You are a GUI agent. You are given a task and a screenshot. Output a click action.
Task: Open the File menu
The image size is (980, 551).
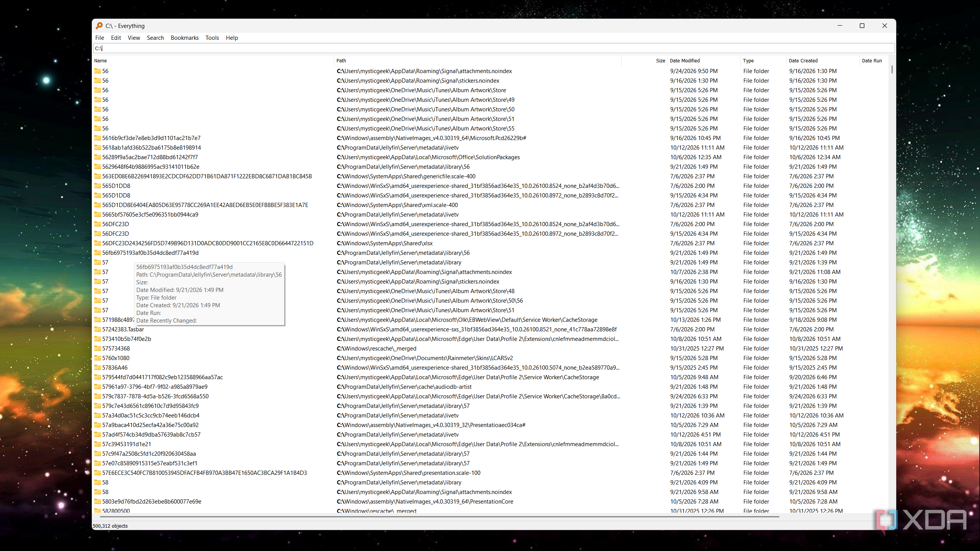[x=100, y=37]
